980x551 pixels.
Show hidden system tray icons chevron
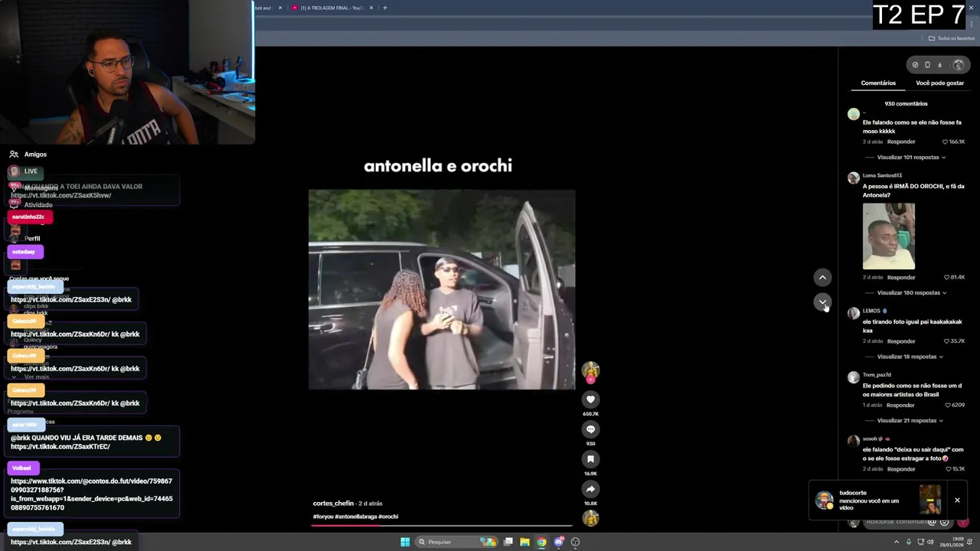click(x=896, y=542)
